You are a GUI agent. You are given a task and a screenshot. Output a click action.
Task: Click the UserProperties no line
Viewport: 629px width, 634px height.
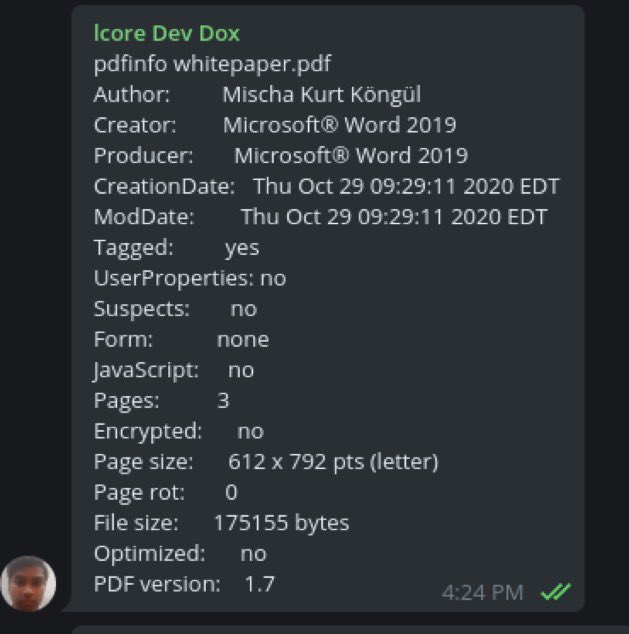tap(190, 278)
